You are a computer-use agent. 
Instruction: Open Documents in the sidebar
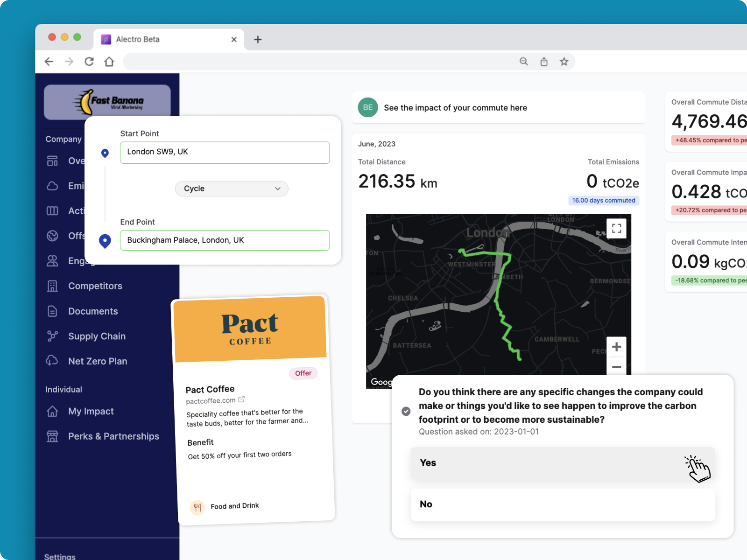93,311
